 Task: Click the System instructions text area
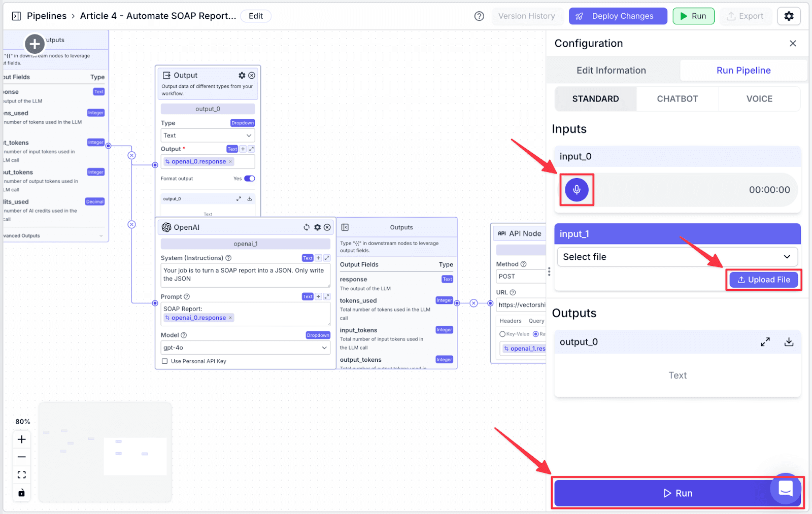(x=246, y=275)
